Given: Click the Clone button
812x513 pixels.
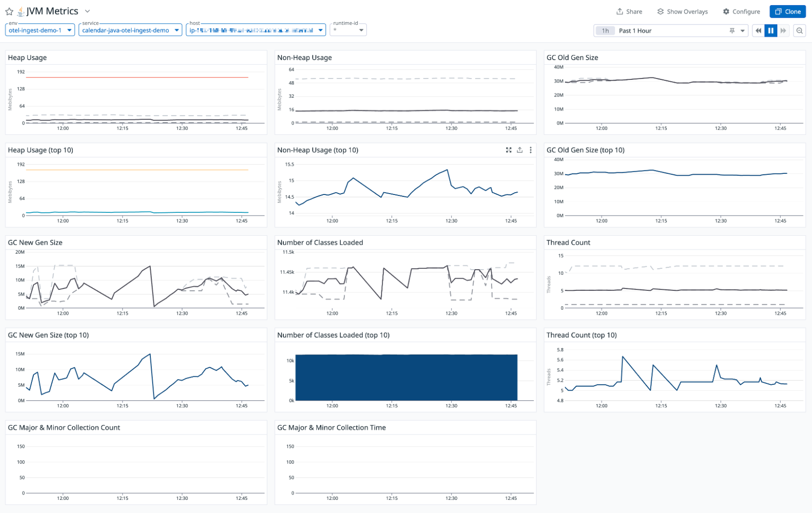Looking at the screenshot, I should tap(788, 12).
